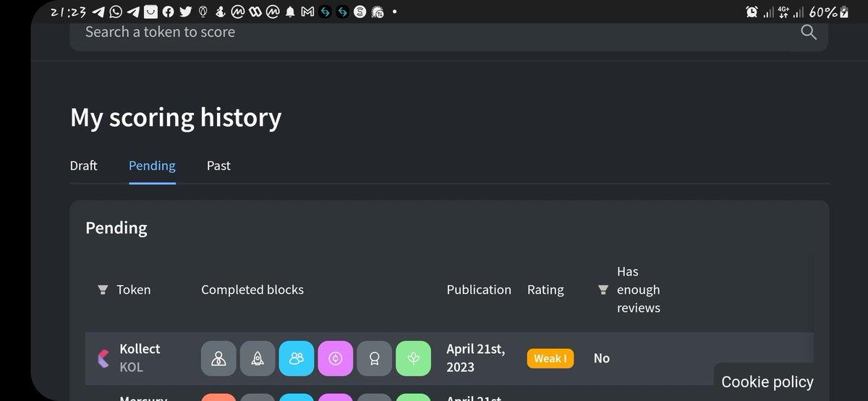
Task: Tap the Facebook notification icon
Action: tap(168, 12)
